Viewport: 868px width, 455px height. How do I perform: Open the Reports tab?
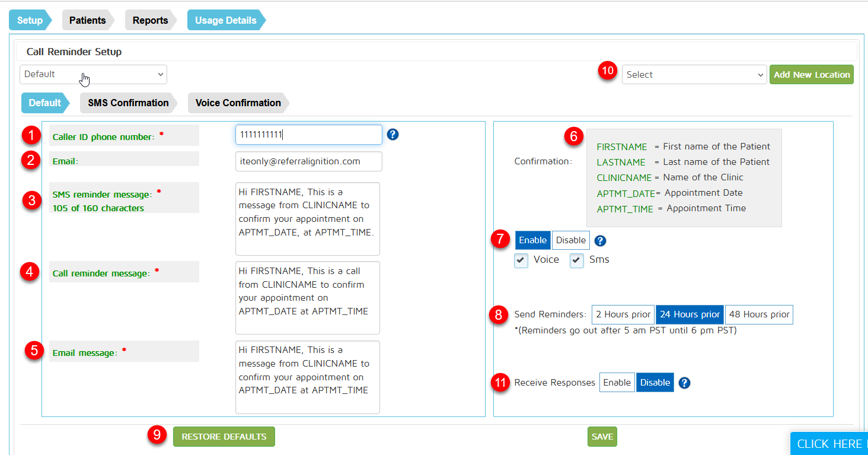tap(150, 20)
